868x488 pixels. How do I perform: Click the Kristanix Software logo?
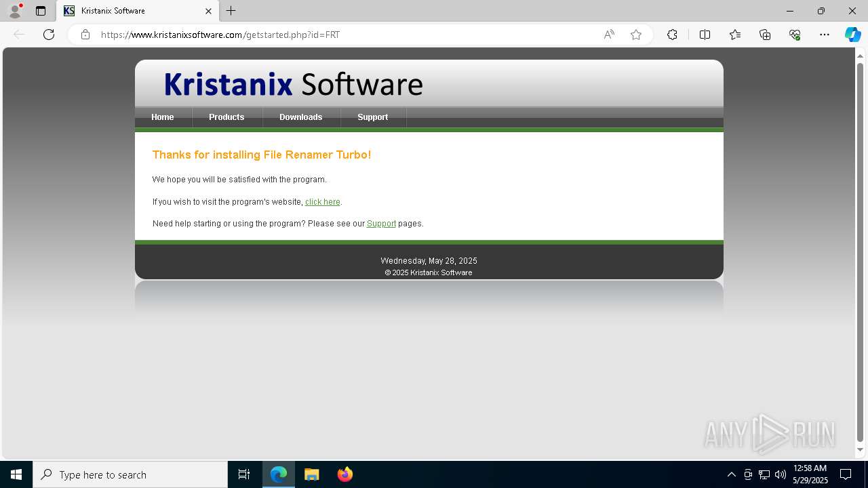294,85
